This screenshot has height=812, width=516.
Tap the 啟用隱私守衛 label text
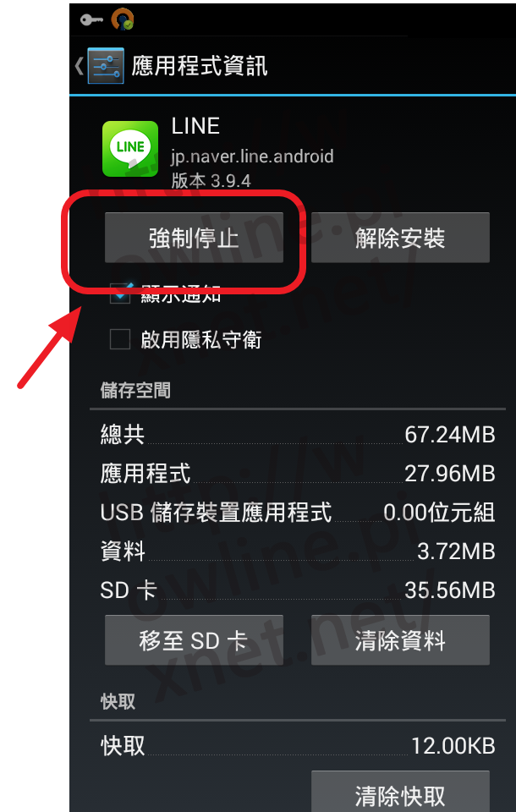[x=201, y=340]
